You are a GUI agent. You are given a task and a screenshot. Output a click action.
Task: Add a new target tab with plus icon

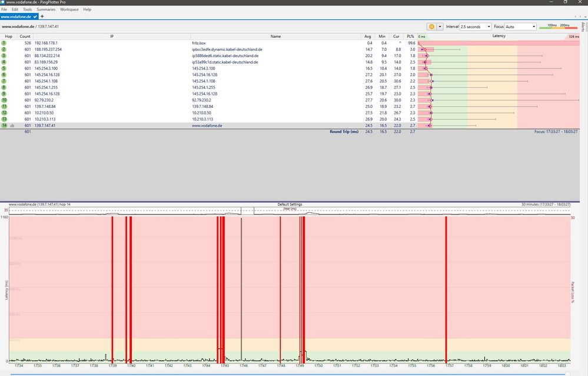pyautogui.click(x=42, y=17)
